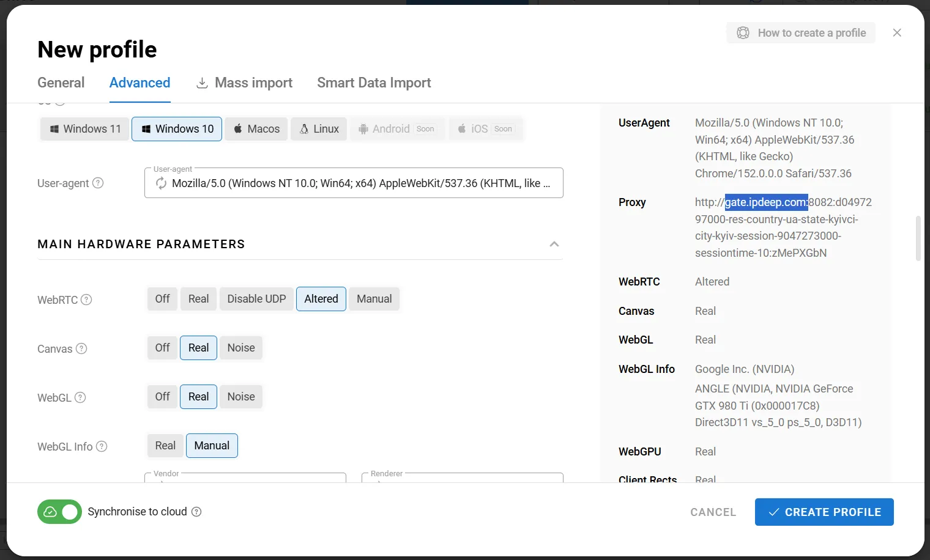
Task: Click the highlighted gate.ipdeep.com proxy text
Action: click(767, 202)
